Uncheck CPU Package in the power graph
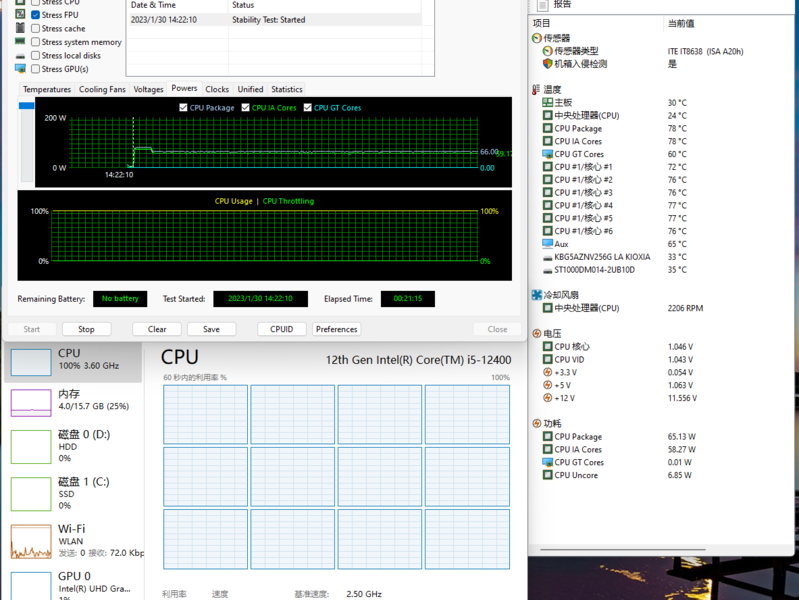The image size is (799, 600). (x=183, y=108)
